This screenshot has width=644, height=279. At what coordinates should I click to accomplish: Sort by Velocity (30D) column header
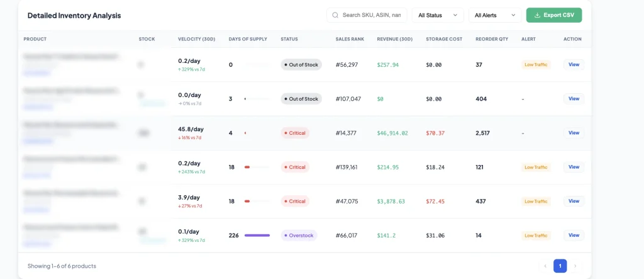(x=197, y=39)
